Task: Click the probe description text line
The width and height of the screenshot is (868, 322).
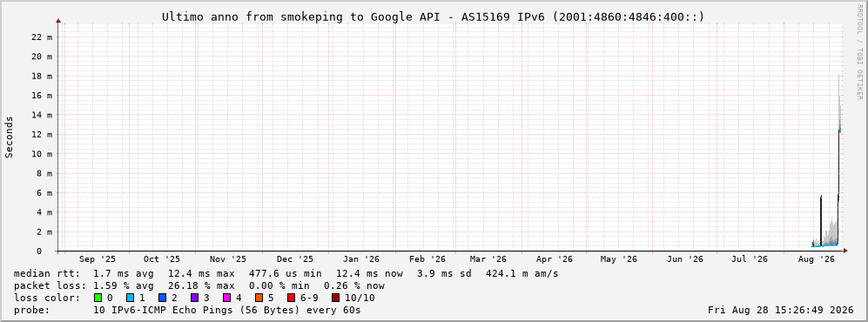Action: coord(187,310)
